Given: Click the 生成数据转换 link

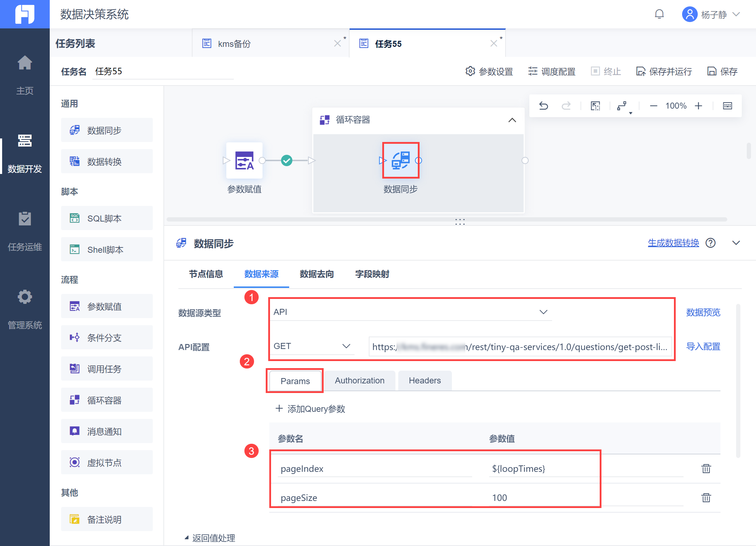Looking at the screenshot, I should pos(673,243).
